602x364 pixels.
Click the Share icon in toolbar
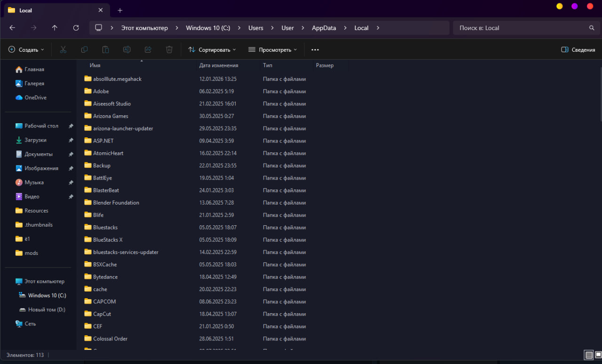click(148, 49)
